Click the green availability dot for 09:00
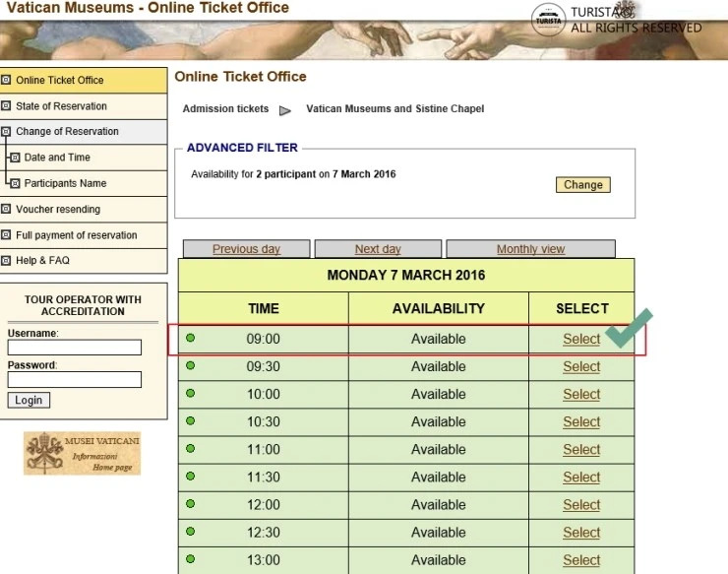 point(190,338)
